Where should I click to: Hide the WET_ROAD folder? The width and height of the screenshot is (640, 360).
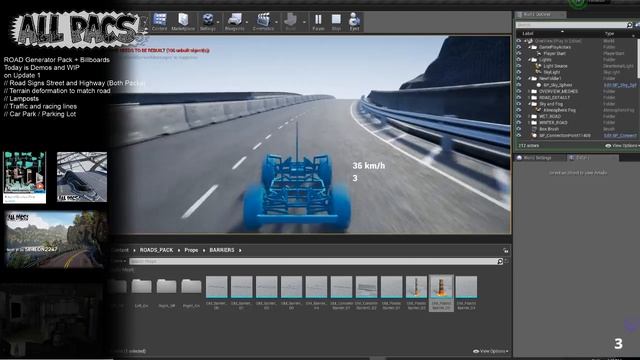point(519,116)
